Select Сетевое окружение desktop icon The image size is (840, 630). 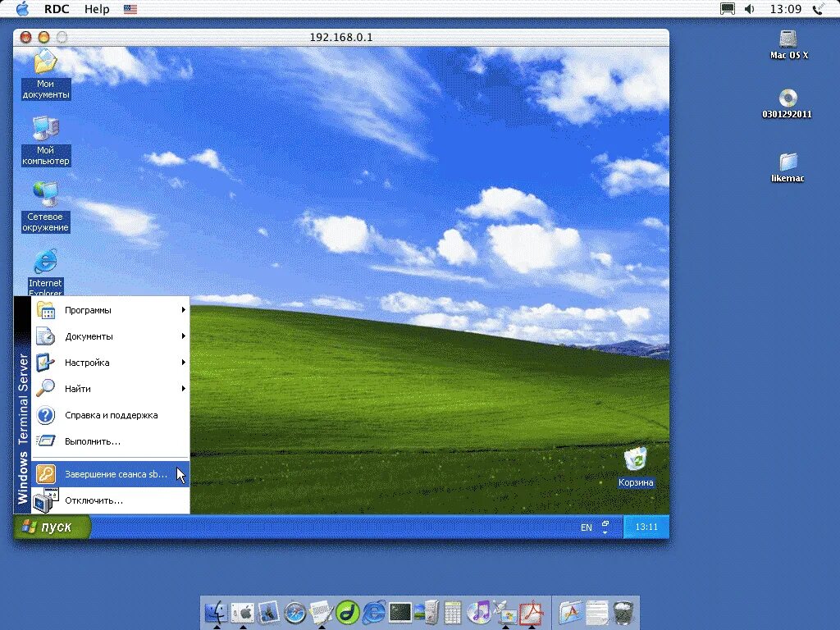coord(46,207)
